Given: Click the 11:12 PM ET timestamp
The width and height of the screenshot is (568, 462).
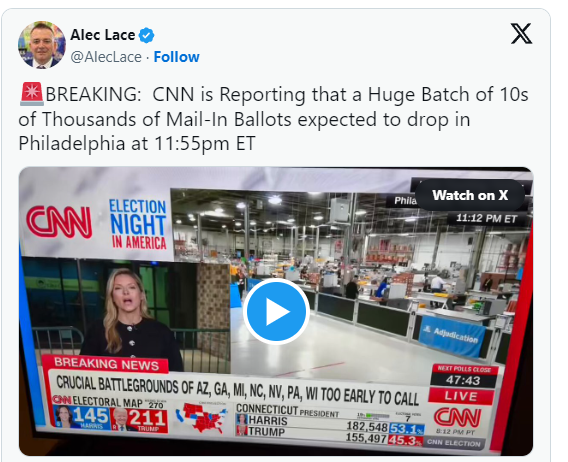Looking at the screenshot, I should pos(486,218).
